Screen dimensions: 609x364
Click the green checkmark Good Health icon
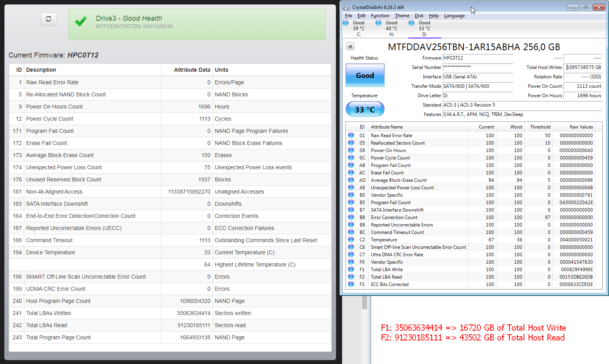pos(81,22)
